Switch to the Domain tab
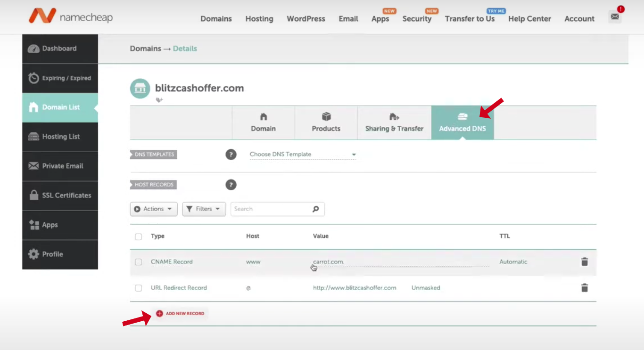The height and width of the screenshot is (350, 644). coord(264,122)
